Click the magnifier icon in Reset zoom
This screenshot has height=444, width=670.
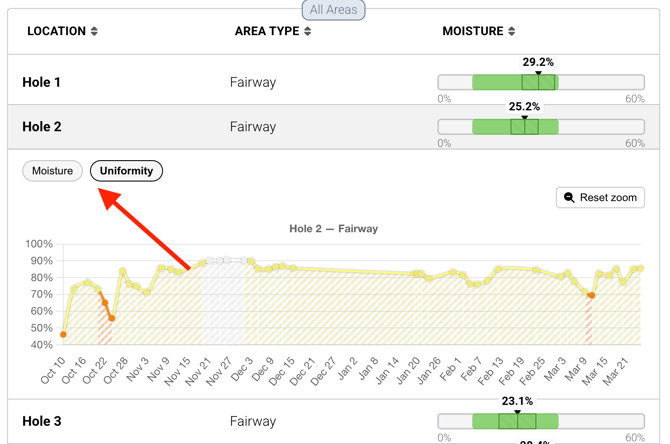(570, 198)
